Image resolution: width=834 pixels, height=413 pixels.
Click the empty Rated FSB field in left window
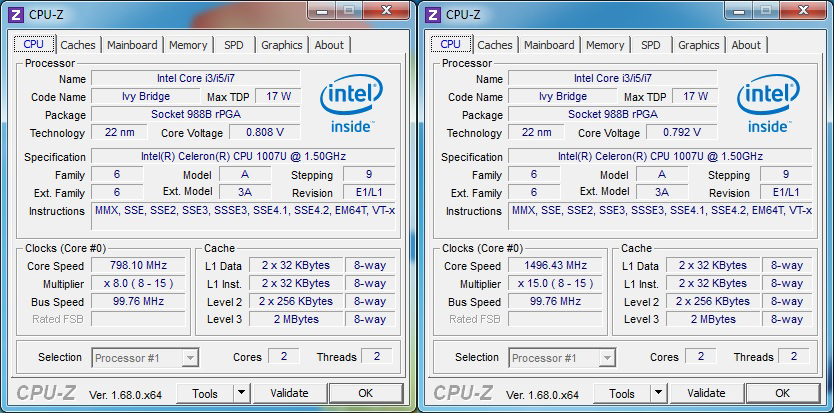coord(138,319)
